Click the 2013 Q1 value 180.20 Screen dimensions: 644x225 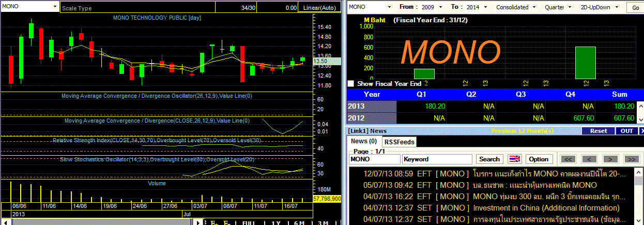pyautogui.click(x=434, y=106)
